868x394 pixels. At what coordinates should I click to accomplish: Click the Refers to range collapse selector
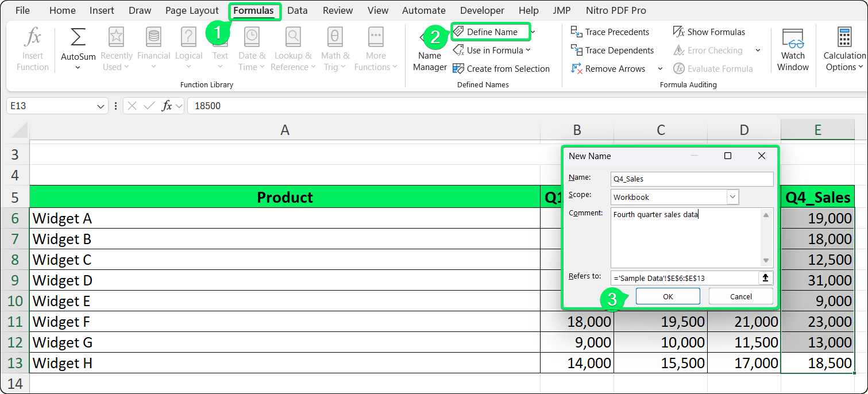point(765,278)
